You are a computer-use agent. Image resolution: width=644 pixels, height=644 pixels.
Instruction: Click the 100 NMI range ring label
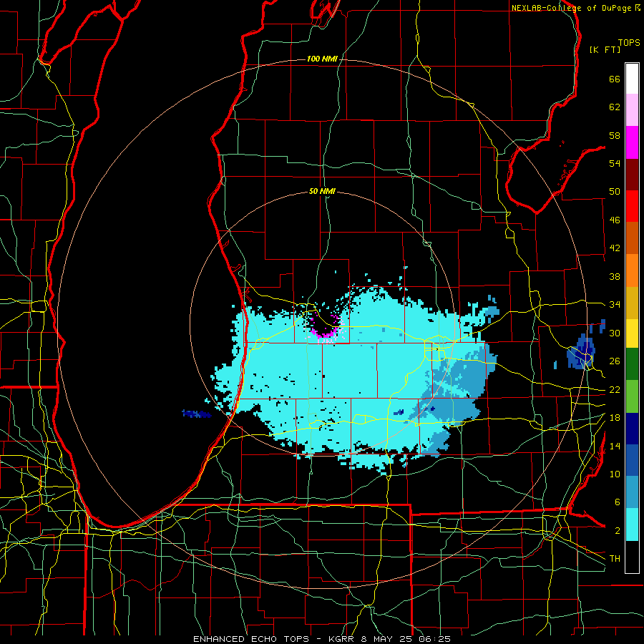pyautogui.click(x=322, y=59)
